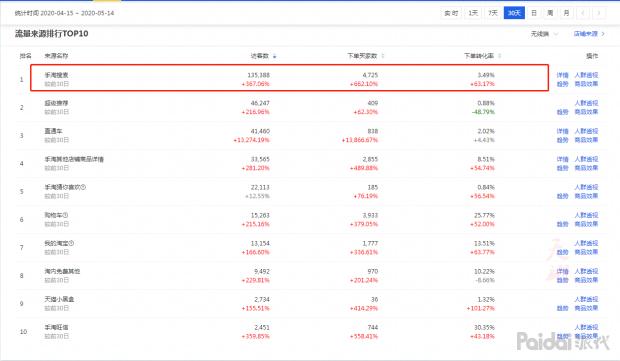View 商品效果 for 直通车
The image size is (620, 361).
tap(586, 140)
